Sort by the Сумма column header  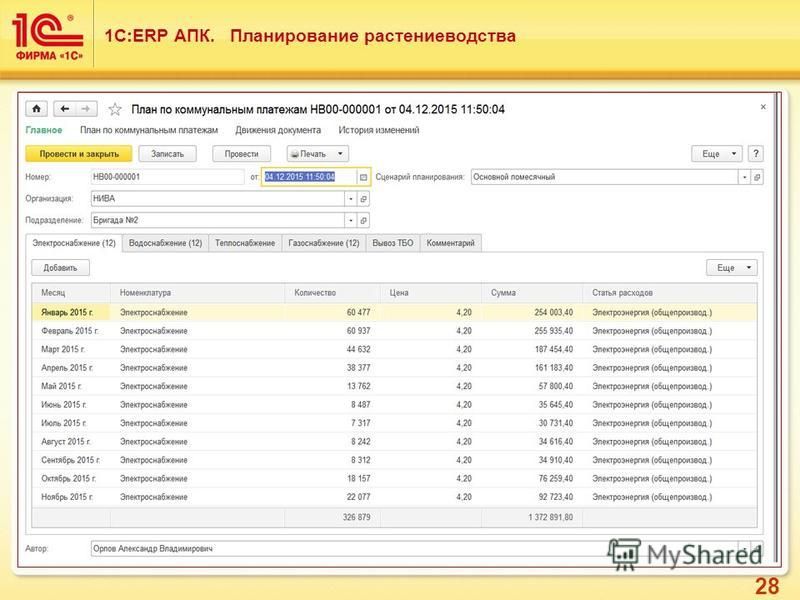coord(532,292)
